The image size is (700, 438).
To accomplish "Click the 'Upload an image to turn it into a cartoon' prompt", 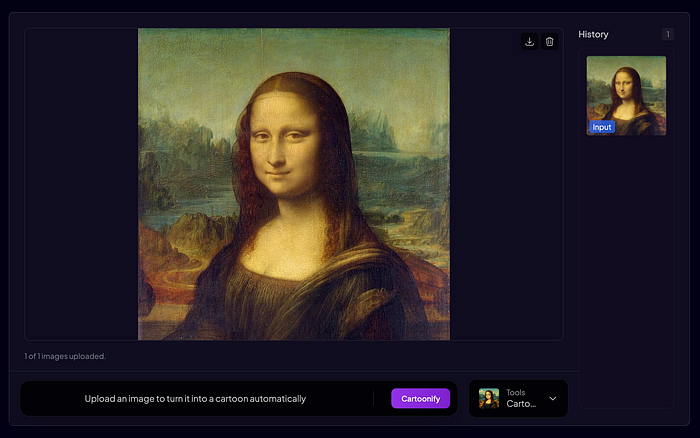I will click(x=195, y=399).
